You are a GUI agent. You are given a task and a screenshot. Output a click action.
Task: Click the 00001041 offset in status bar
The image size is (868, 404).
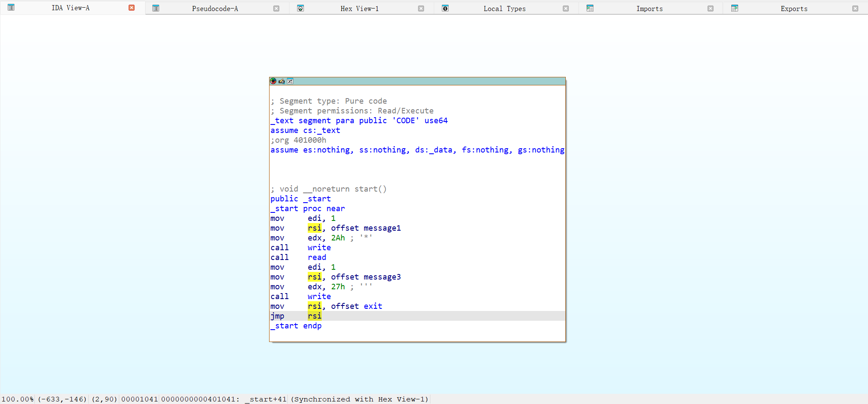[x=139, y=399]
